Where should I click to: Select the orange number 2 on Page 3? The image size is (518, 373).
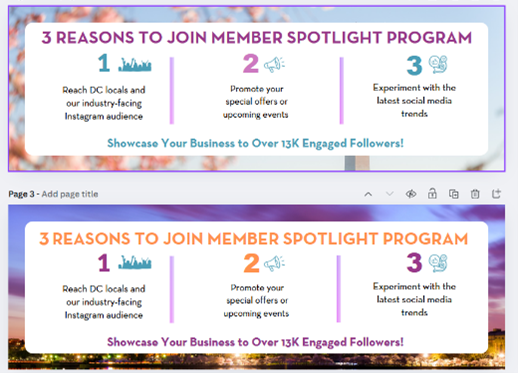[251, 263]
